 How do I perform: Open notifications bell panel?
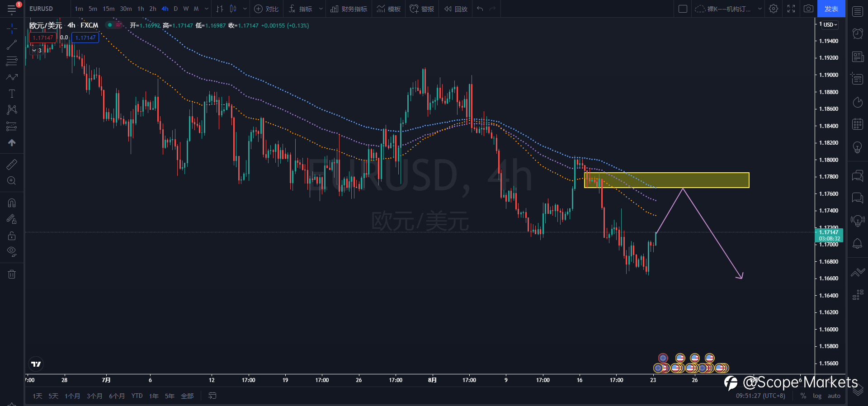858,244
